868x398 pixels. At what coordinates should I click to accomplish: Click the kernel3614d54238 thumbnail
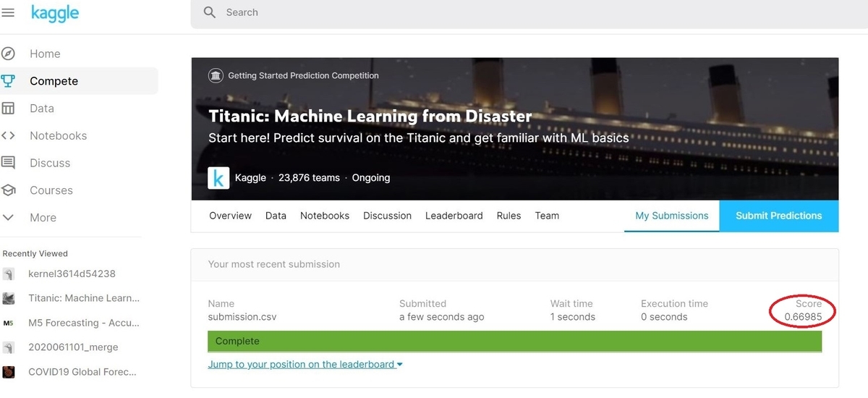tap(9, 274)
